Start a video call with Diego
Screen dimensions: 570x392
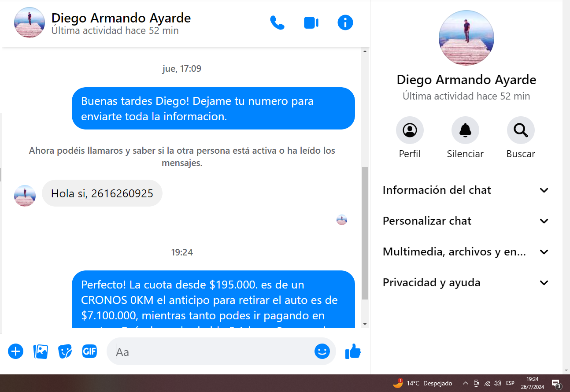pyautogui.click(x=311, y=22)
